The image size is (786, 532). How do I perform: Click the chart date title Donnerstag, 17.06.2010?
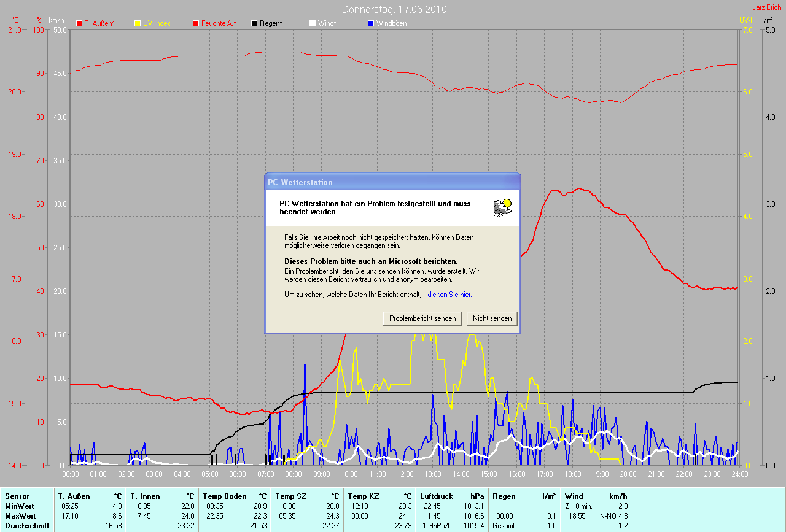(394, 9)
